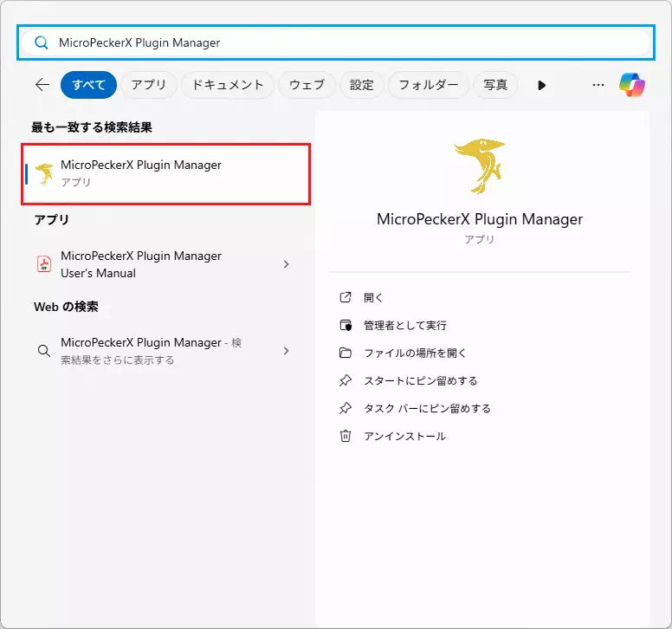The width and height of the screenshot is (672, 629).
Task: Switch to the フォルダー filter tab
Action: click(x=429, y=85)
